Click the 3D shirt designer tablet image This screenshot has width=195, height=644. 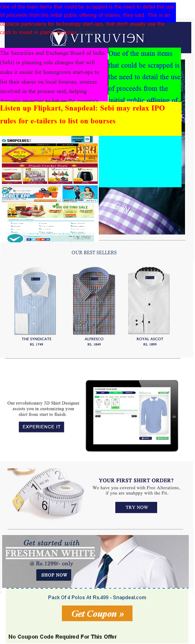pos(132,416)
